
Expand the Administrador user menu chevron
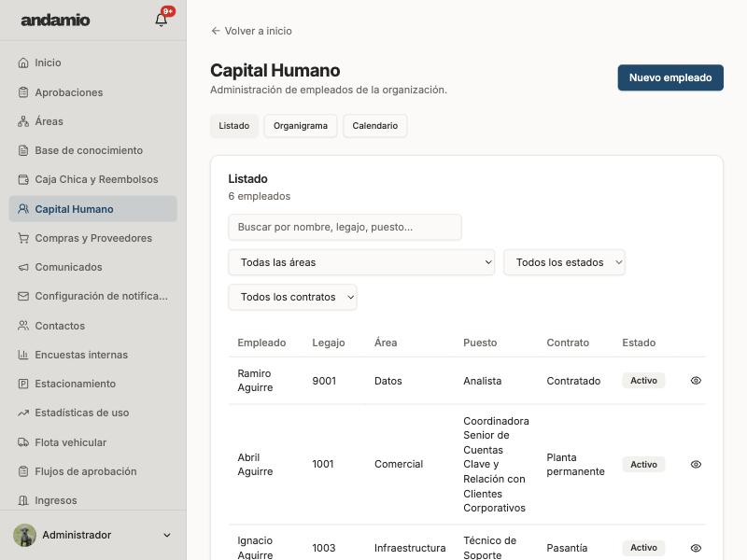click(x=167, y=535)
